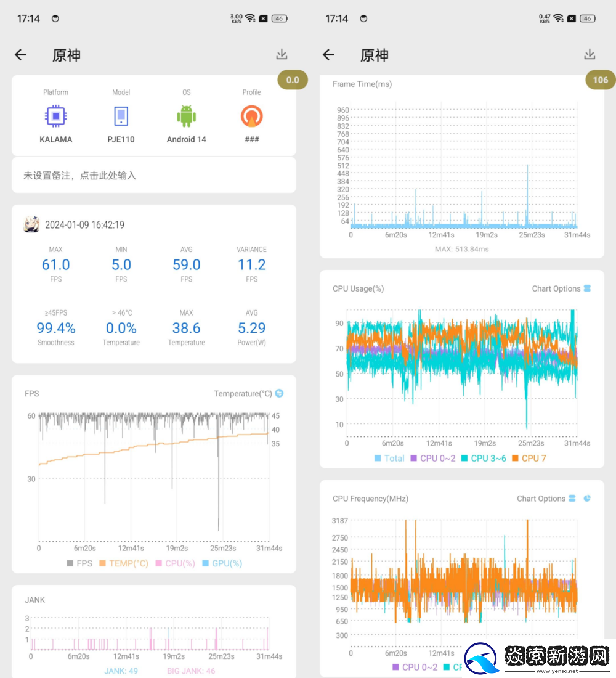Tap the pie chart icon beside CPU Frequency
This screenshot has height=678, width=616.
coord(587,498)
